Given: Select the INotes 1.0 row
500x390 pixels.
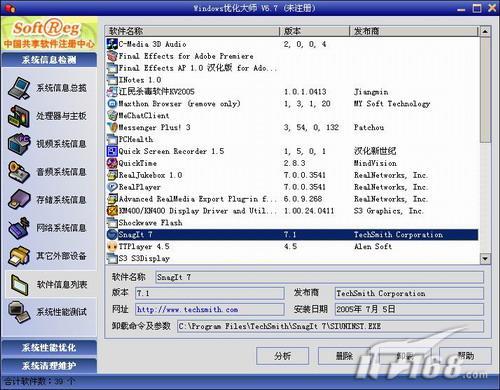Looking at the screenshot, I should tap(292, 80).
